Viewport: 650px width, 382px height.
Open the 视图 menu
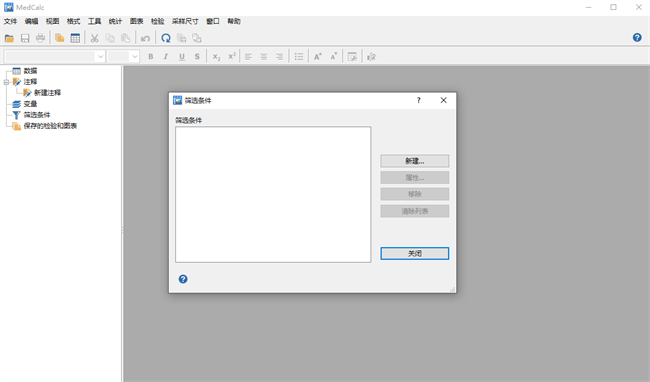(x=53, y=21)
